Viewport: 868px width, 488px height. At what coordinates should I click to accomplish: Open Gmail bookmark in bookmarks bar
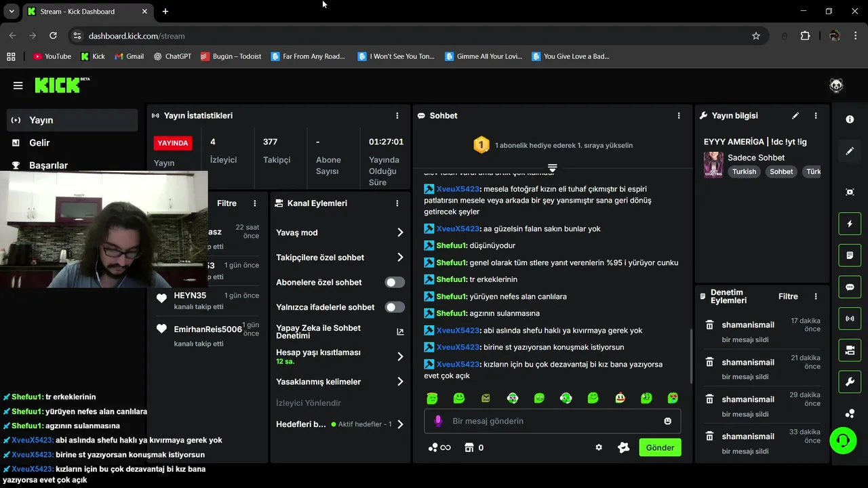click(129, 56)
